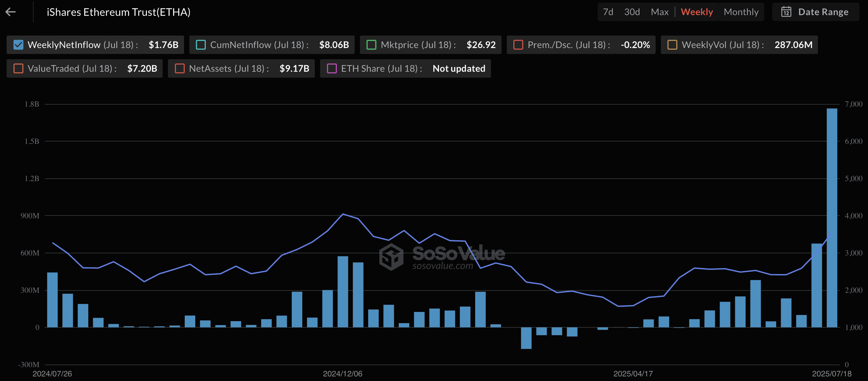The height and width of the screenshot is (381, 868).
Task: Click the $26.92 market price value
Action: [481, 45]
